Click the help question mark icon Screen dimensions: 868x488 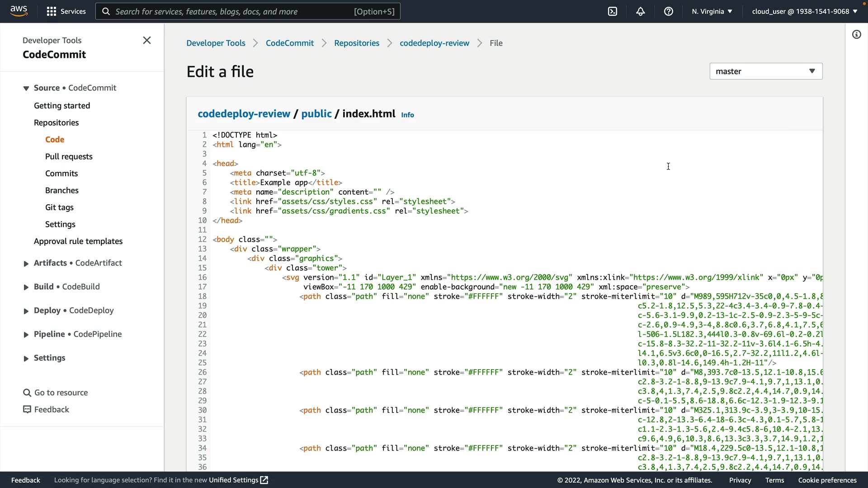pyautogui.click(x=669, y=11)
